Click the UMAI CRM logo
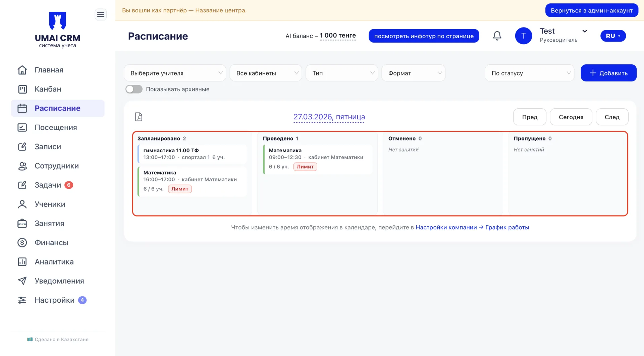 (57, 29)
